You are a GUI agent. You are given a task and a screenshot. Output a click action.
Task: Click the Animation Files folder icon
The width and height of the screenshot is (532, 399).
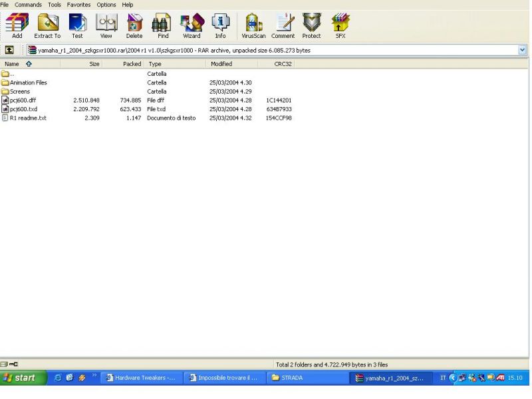coord(5,82)
